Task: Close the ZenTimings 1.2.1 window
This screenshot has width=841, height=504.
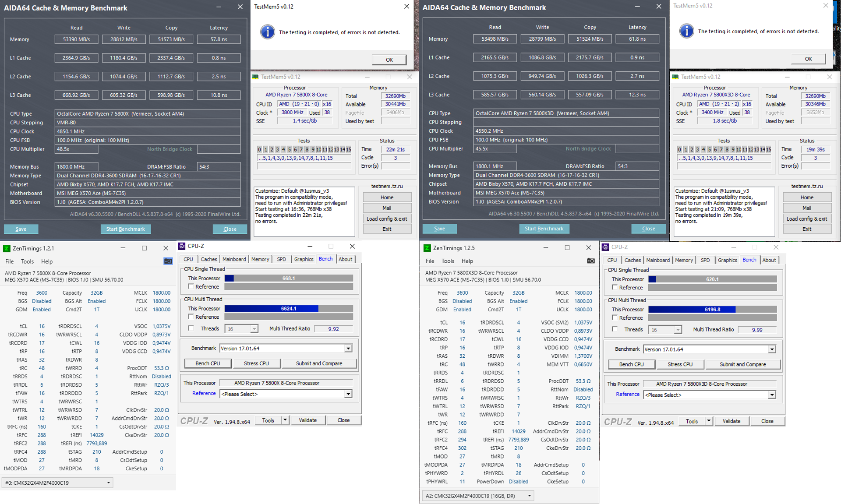Action: point(166,248)
